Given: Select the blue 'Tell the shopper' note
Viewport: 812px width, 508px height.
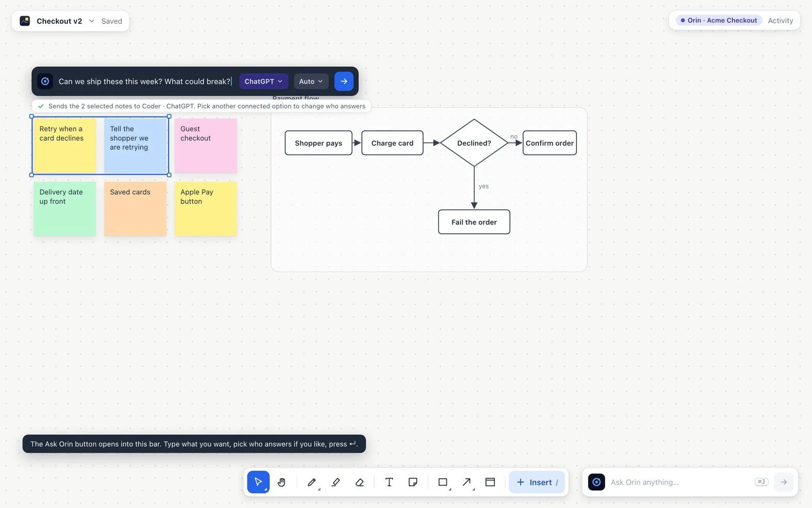Looking at the screenshot, I should tap(135, 145).
